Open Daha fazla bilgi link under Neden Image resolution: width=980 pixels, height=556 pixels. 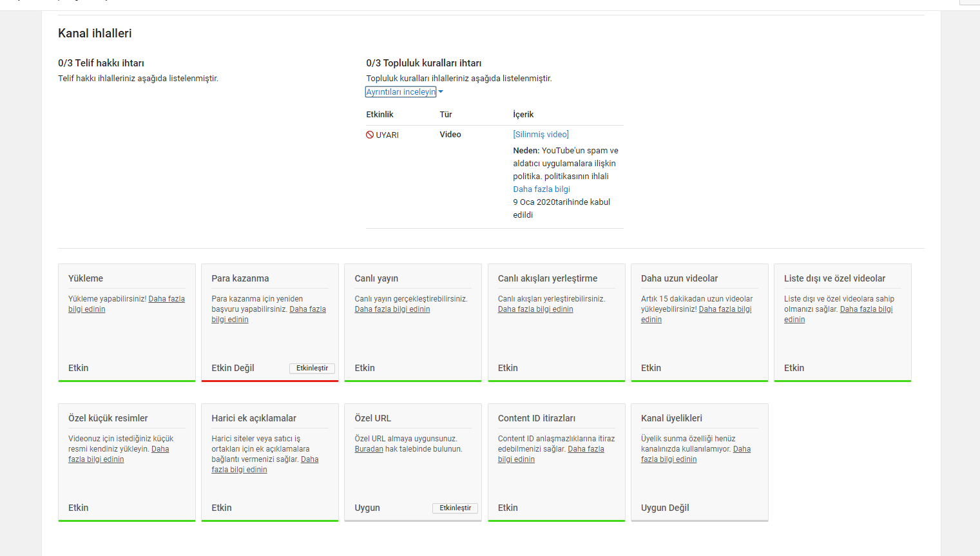pos(541,189)
